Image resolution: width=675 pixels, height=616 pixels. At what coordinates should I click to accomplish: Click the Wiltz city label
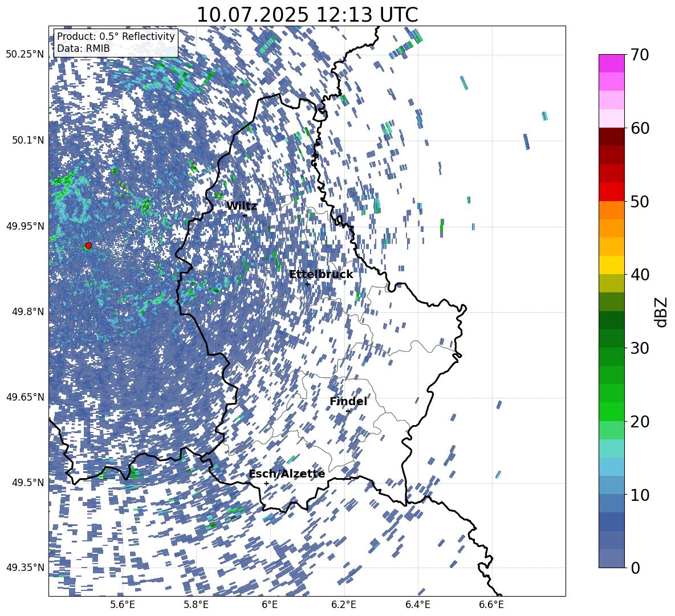(x=242, y=206)
